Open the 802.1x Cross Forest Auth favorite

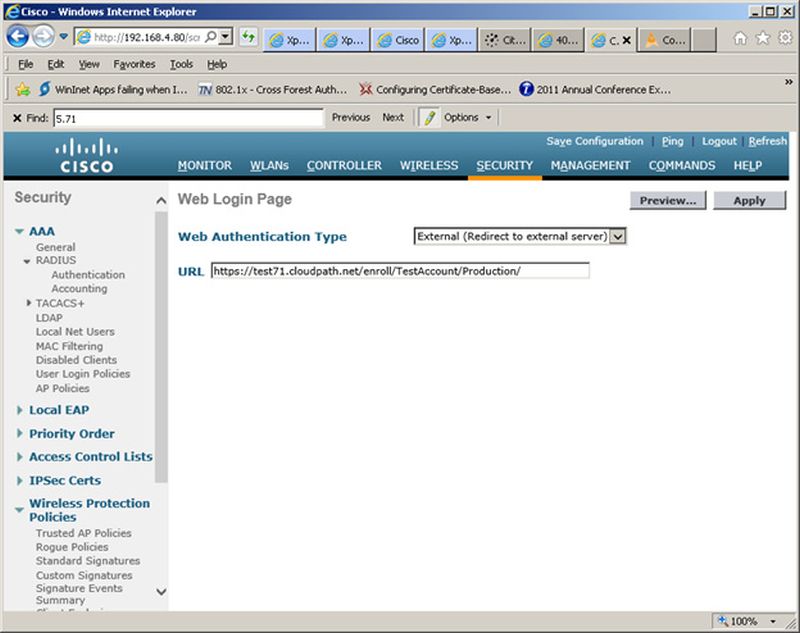click(x=272, y=90)
